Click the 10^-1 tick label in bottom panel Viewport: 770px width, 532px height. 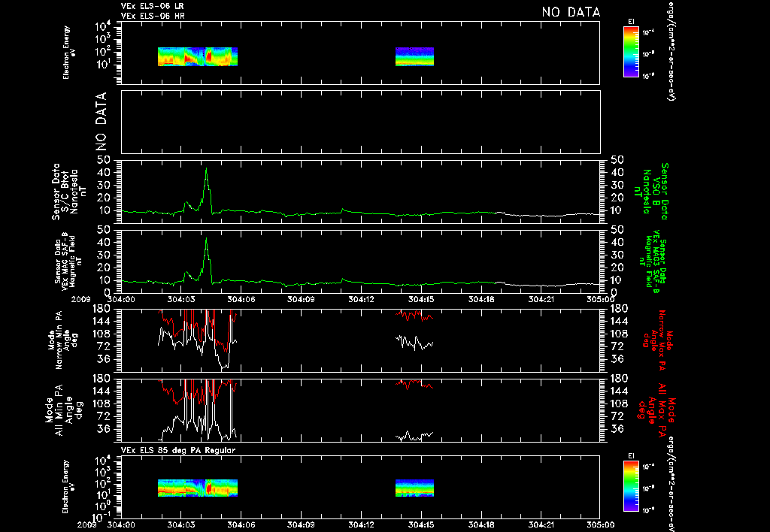click(102, 517)
